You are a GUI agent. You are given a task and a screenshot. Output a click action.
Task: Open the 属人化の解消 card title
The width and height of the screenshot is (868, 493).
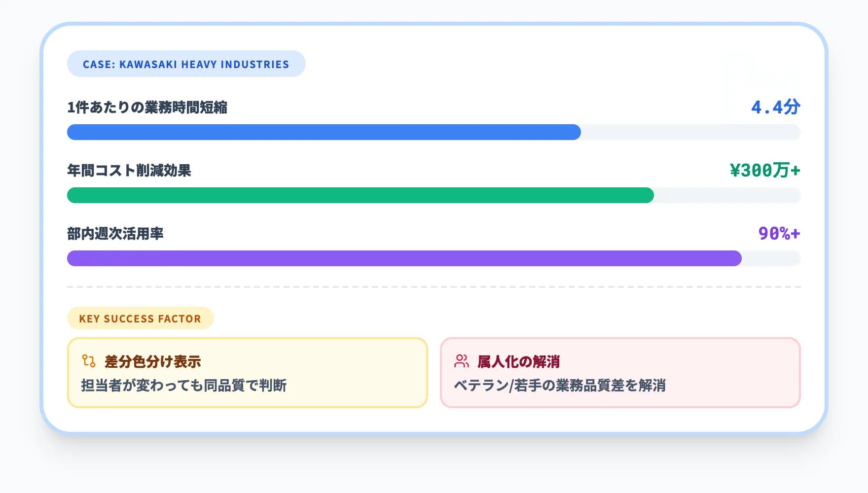click(519, 361)
